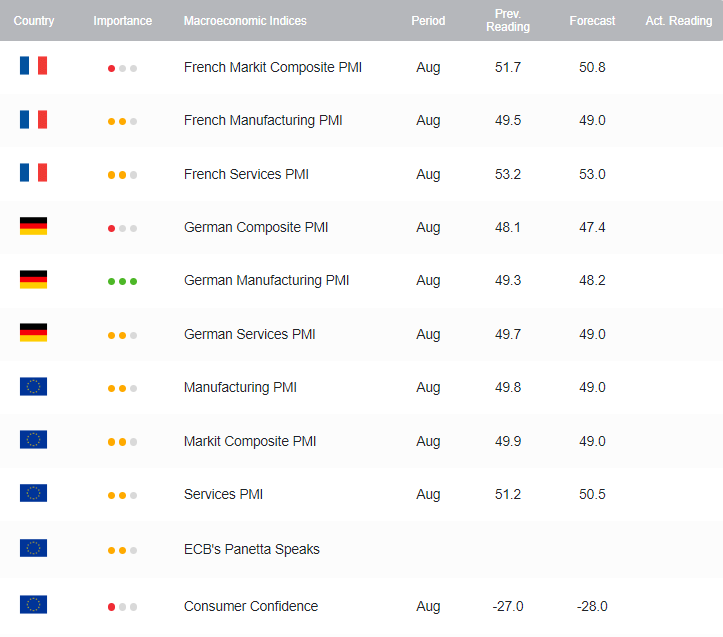723x637 pixels.
Task: Click forecast value -28.0
Action: tap(592, 606)
